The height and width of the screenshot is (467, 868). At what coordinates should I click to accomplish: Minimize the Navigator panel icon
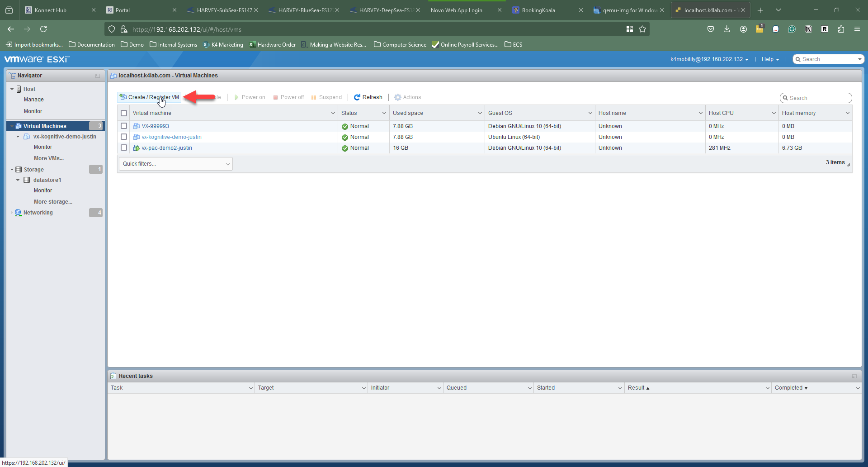(x=98, y=76)
